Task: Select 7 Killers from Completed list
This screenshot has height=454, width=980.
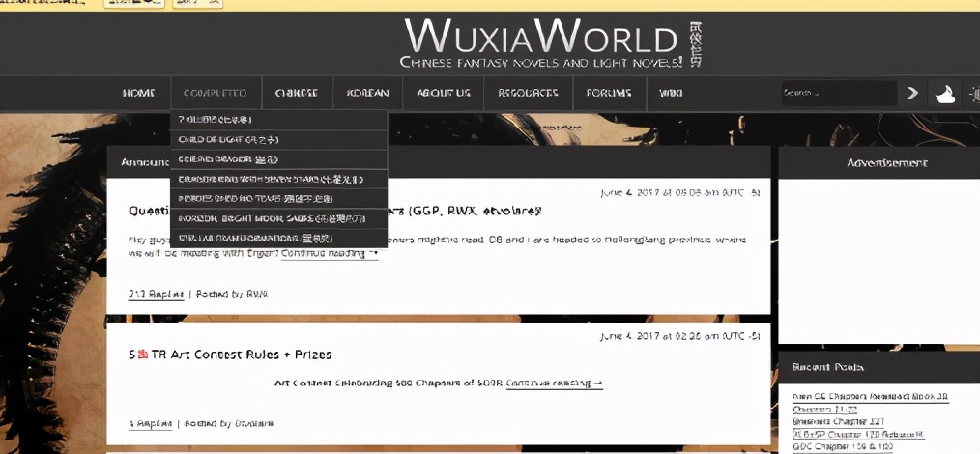Action: [x=278, y=119]
